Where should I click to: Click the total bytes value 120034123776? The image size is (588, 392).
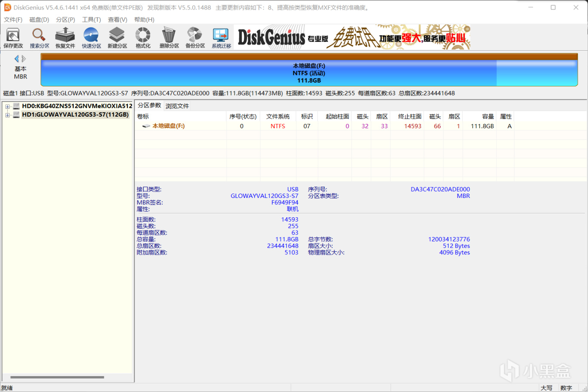449,239
